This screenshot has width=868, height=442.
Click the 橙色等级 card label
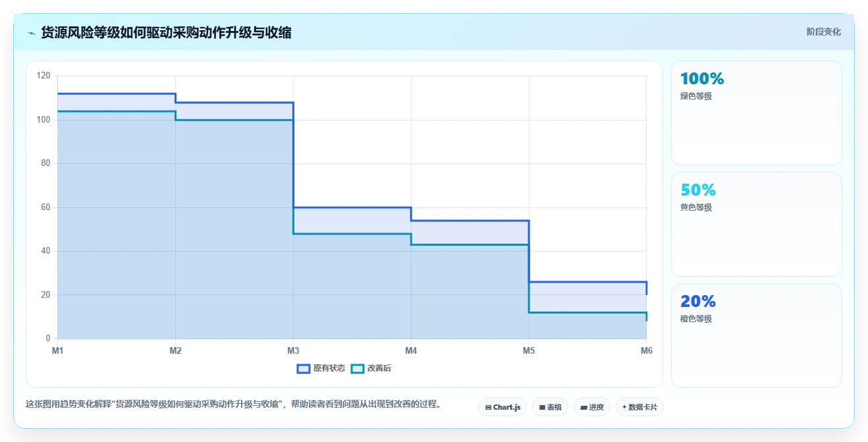click(x=696, y=319)
